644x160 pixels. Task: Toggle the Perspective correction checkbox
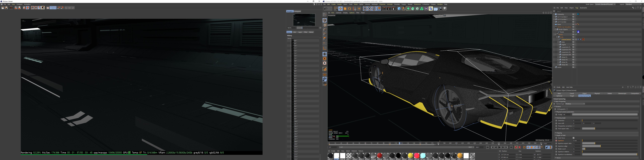pyautogui.click(x=573, y=126)
